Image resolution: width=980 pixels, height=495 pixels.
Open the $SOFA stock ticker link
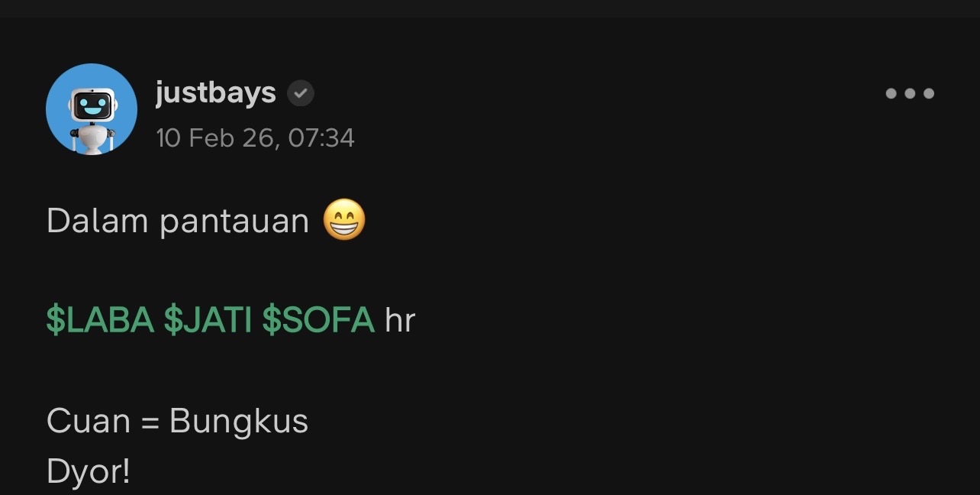(x=318, y=319)
